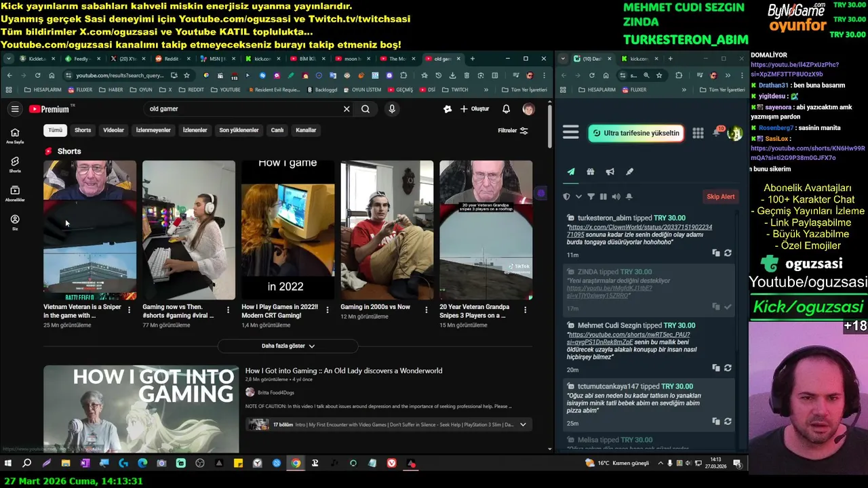Start voice search with the microphone icon
This screenshot has height=488, width=868.
tap(392, 109)
